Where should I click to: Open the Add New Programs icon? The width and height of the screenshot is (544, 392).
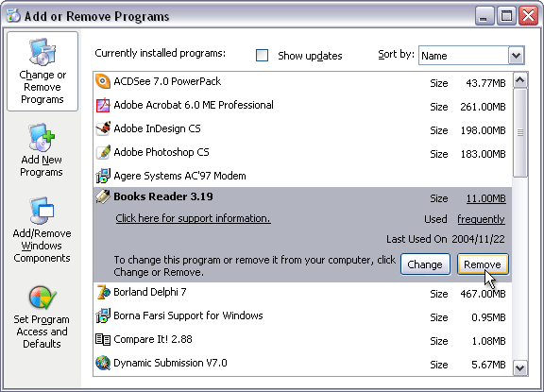pyautogui.click(x=42, y=137)
